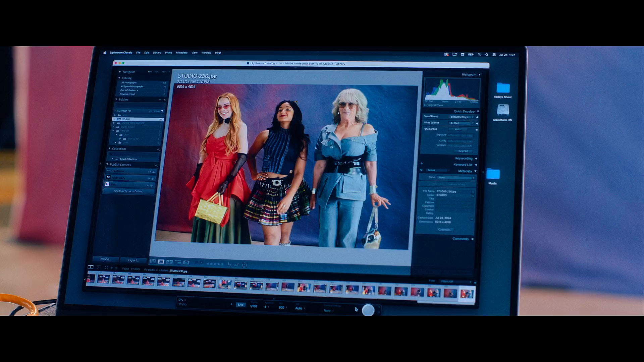The width and height of the screenshot is (644, 362).
Task: Open the Todays Shoot desktop folder
Action: (503, 88)
